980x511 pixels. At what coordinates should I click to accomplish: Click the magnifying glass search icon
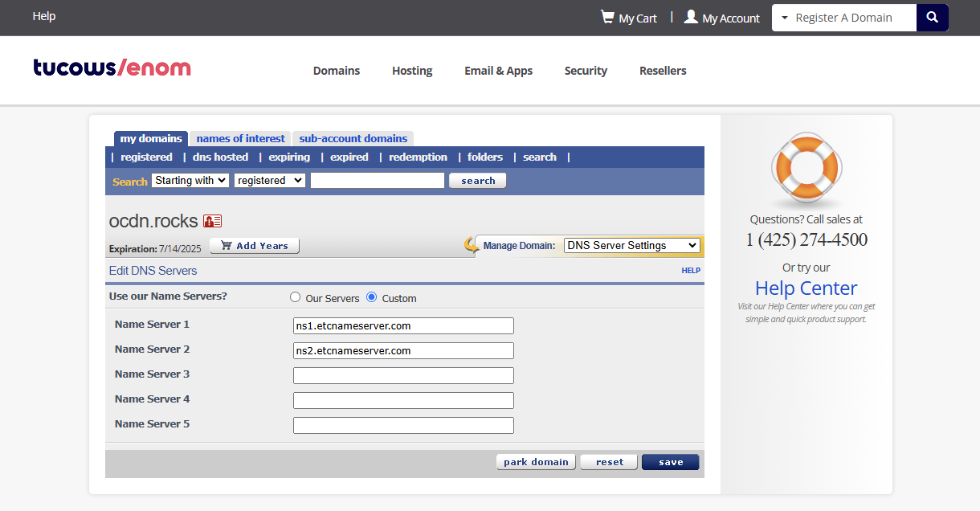pyautogui.click(x=932, y=18)
